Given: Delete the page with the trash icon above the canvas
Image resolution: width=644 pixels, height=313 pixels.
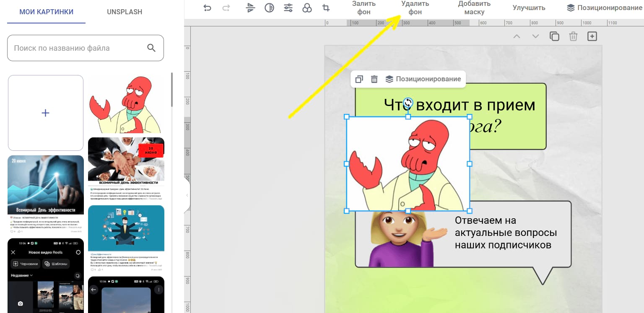Looking at the screenshot, I should click(573, 36).
